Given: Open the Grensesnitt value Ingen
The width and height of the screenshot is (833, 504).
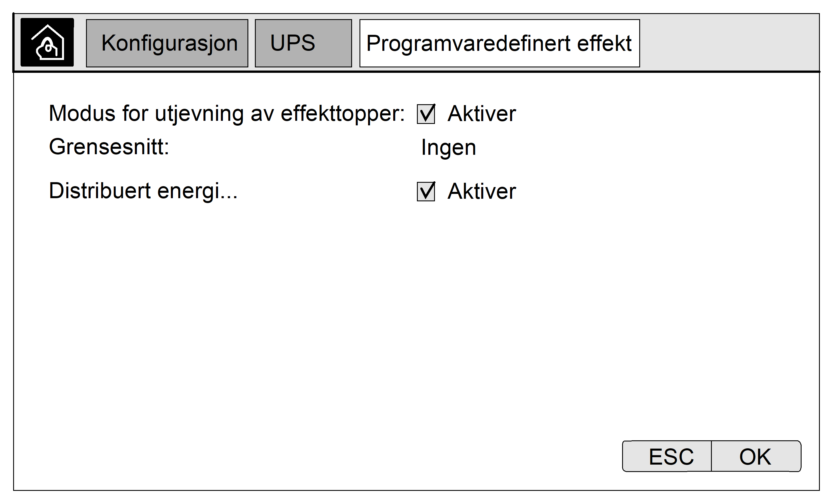Looking at the screenshot, I should [x=448, y=148].
